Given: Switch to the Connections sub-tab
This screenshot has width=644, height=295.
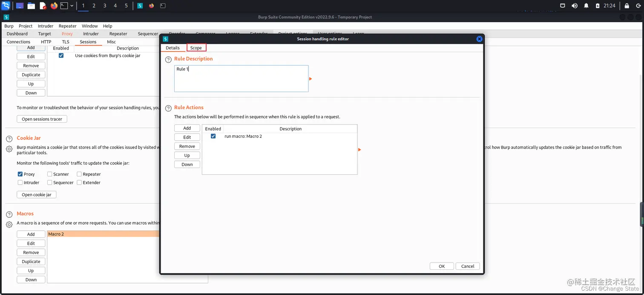Looking at the screenshot, I should (18, 42).
